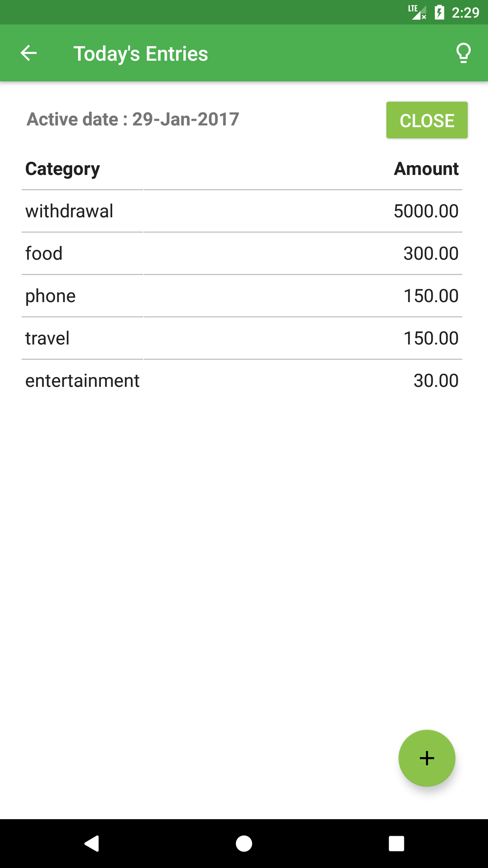Tap the Amount column header
Screen dimensions: 488x868
(x=426, y=169)
